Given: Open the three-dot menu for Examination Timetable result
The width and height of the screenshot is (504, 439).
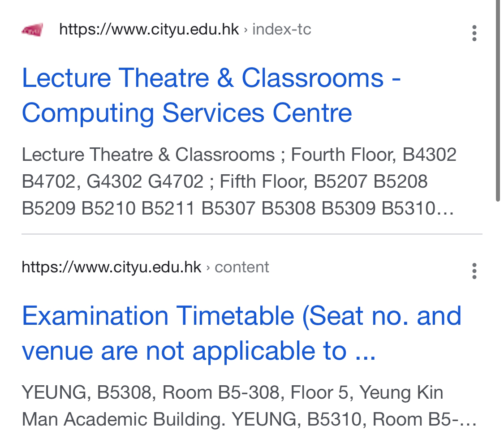Looking at the screenshot, I should pyautogui.click(x=474, y=271).
